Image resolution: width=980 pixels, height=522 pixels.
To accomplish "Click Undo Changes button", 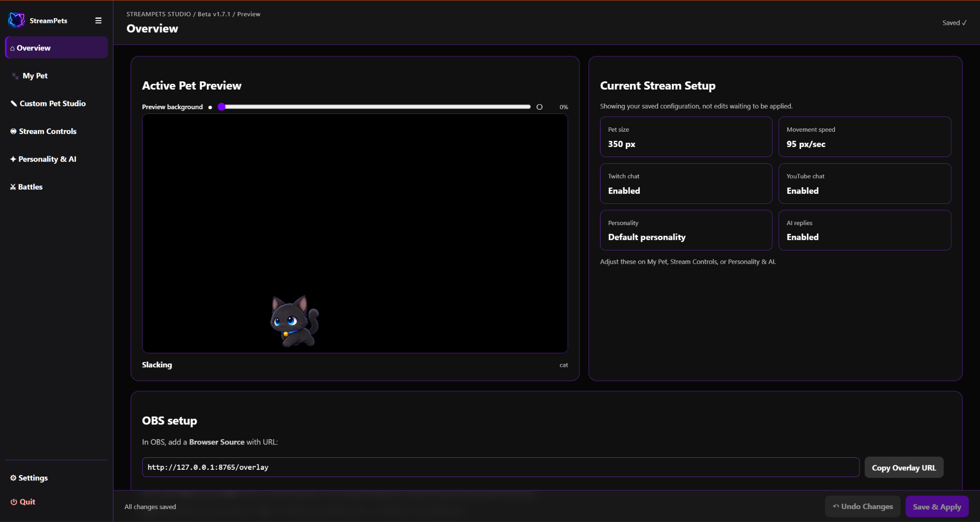I will (862, 507).
